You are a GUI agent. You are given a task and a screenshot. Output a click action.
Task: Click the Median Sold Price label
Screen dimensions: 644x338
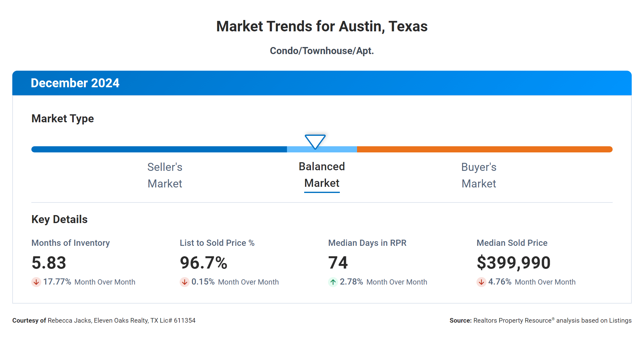512,243
